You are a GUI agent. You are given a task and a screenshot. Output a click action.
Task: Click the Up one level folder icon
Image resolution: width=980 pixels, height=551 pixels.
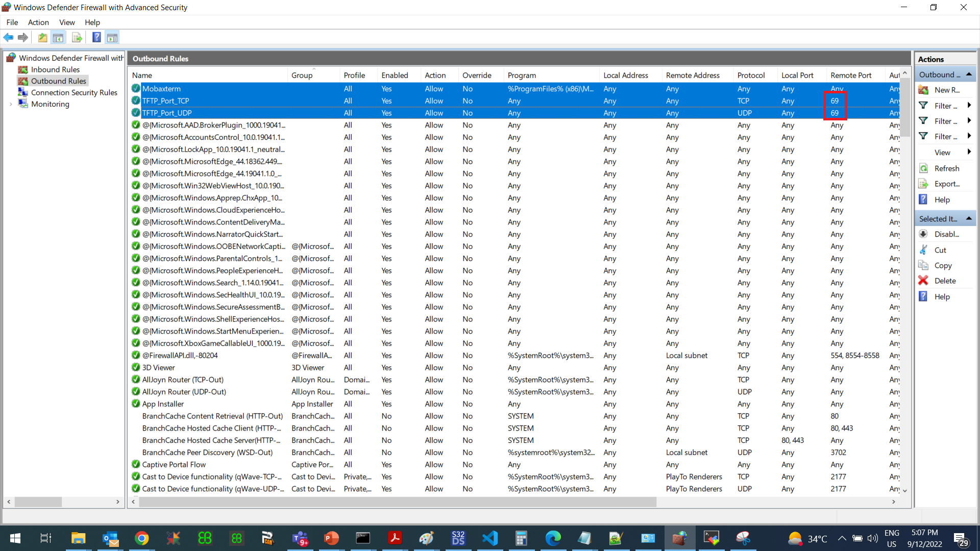click(x=43, y=37)
